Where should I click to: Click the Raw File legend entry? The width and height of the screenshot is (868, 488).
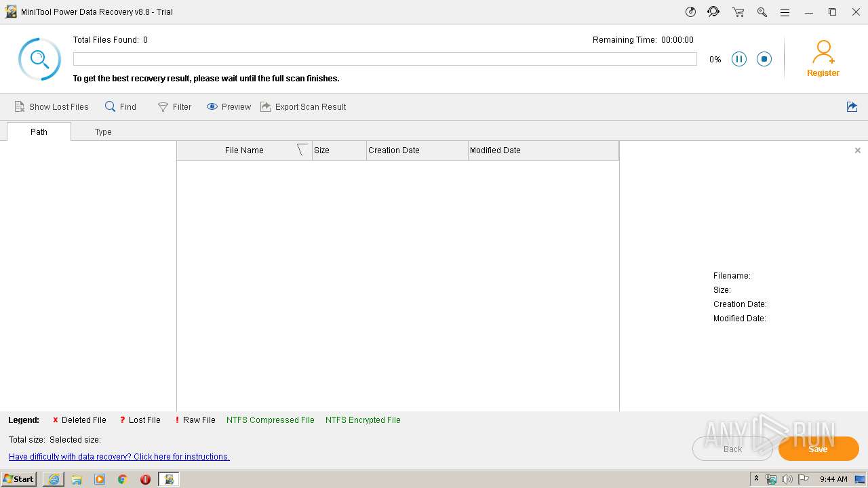(x=195, y=420)
